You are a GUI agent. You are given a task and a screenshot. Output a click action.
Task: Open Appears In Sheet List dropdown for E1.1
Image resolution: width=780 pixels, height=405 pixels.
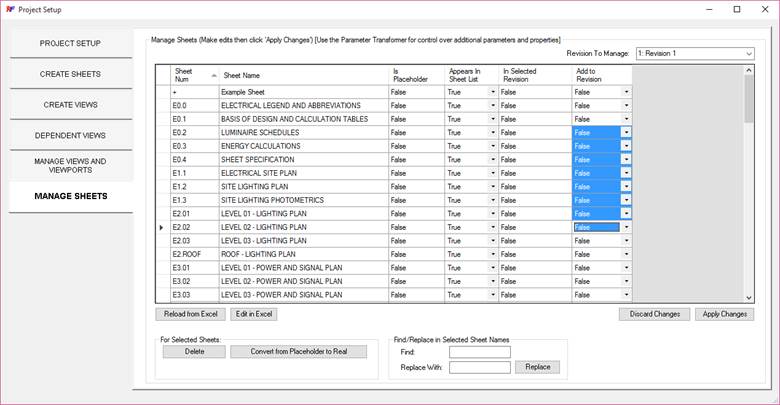click(x=492, y=173)
